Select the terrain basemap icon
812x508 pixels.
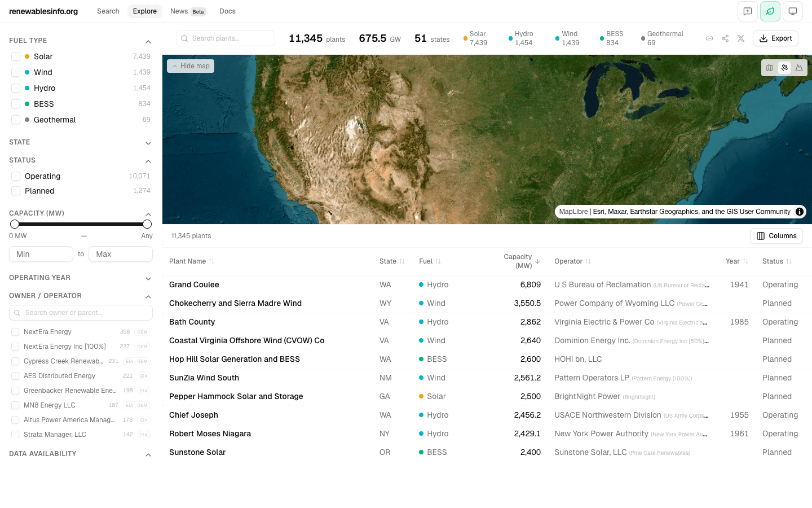pos(799,68)
